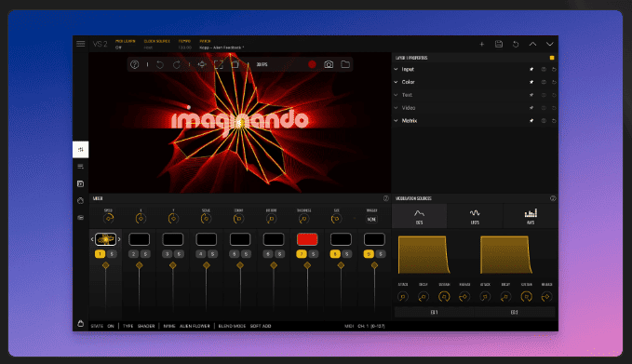632x364 pixels.
Task: Reset the Color properties section
Action: pos(554,82)
